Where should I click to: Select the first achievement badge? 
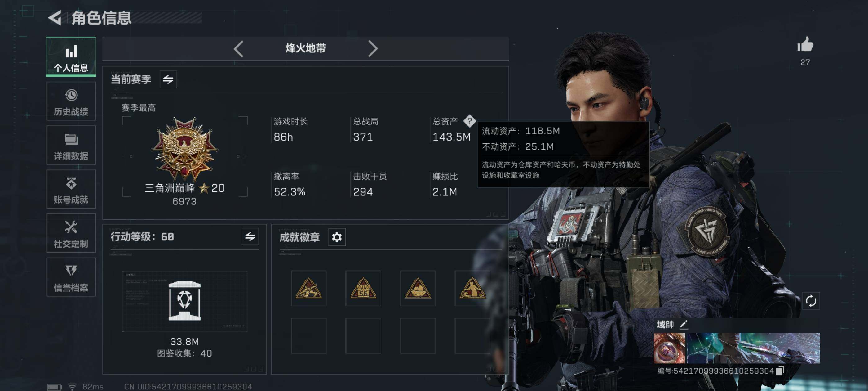tap(308, 288)
